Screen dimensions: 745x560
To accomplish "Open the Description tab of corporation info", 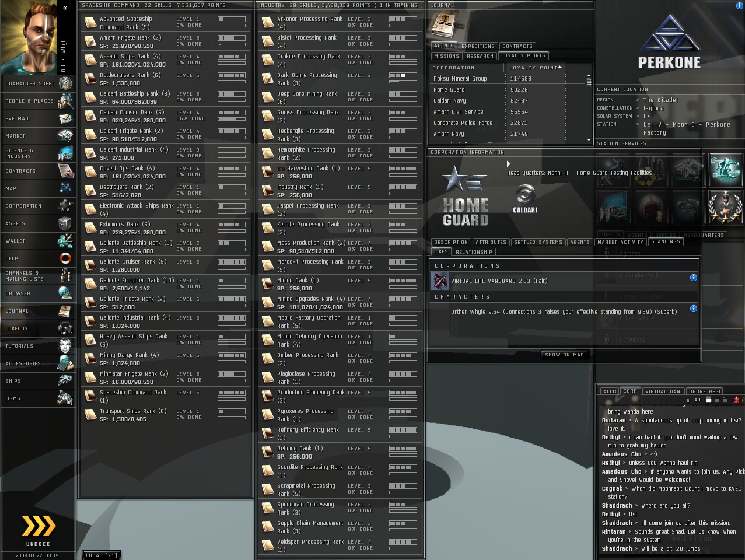I will (x=451, y=242).
